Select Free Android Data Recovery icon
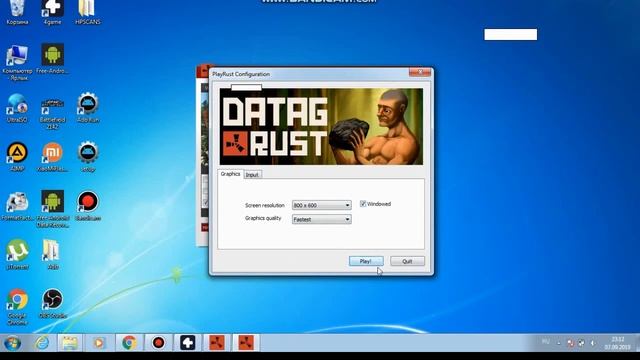Viewport: 640px width, 360px height. pos(52,209)
